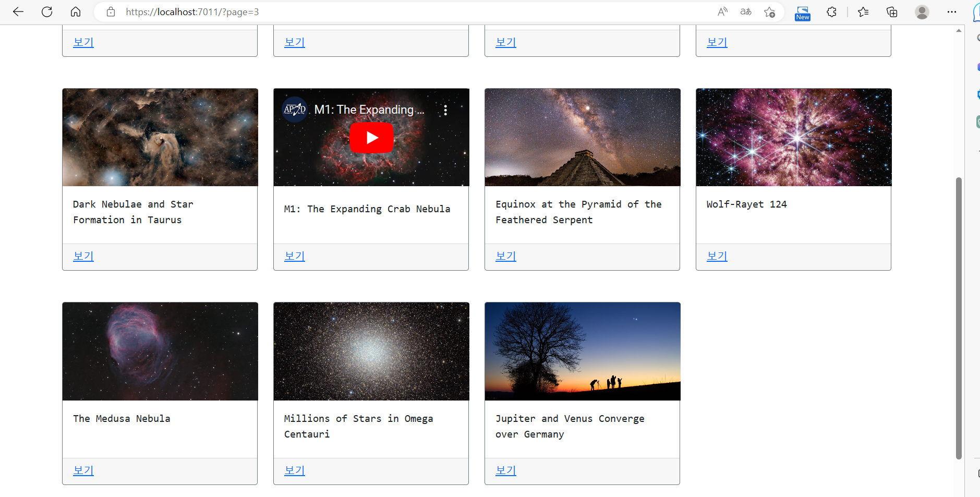Open the Jupiter and Venus sunset image
This screenshot has width=980, height=497.
click(583, 351)
